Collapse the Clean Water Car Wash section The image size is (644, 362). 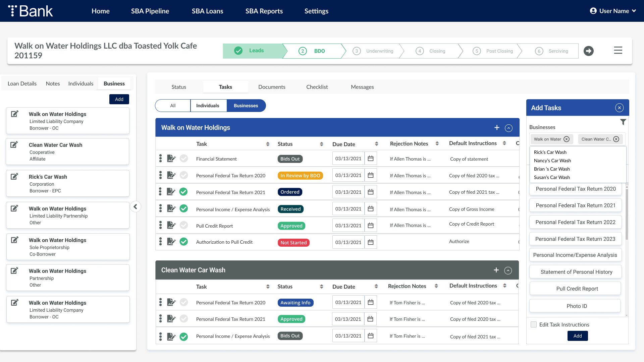508,270
